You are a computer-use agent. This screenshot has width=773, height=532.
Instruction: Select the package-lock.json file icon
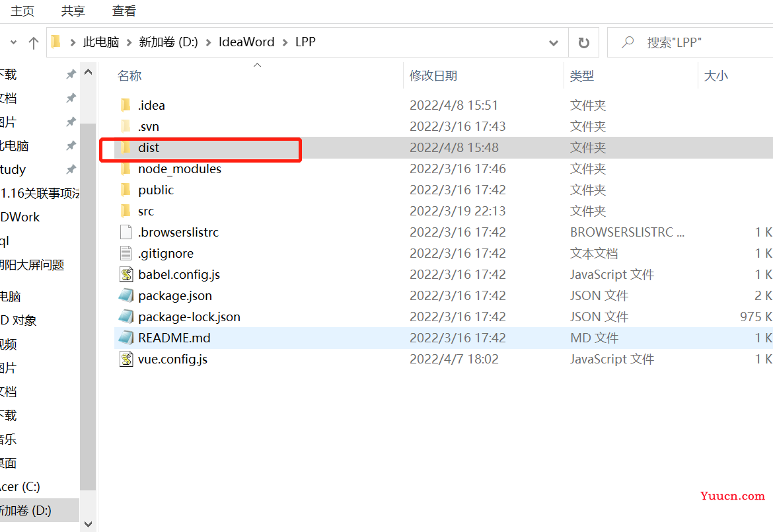pos(126,317)
